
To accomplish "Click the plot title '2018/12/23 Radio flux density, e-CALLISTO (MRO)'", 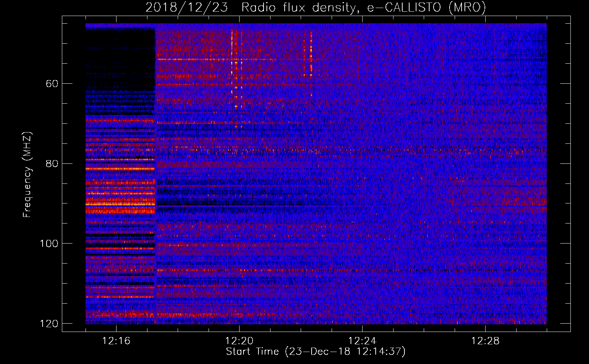I will pyautogui.click(x=316, y=8).
